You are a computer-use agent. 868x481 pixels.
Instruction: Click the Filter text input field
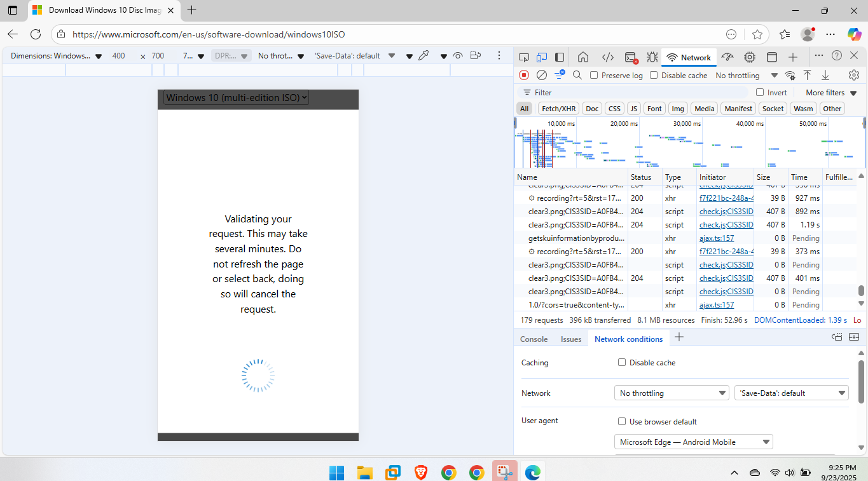coord(636,93)
